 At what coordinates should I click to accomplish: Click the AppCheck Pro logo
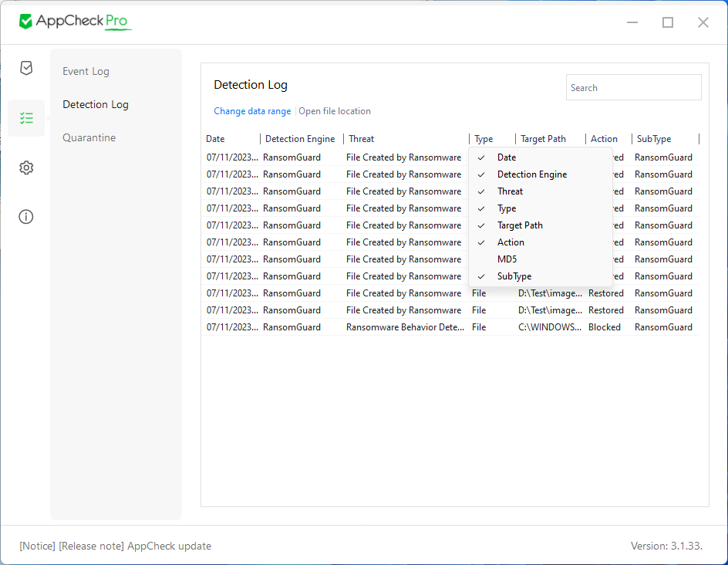coord(75,22)
